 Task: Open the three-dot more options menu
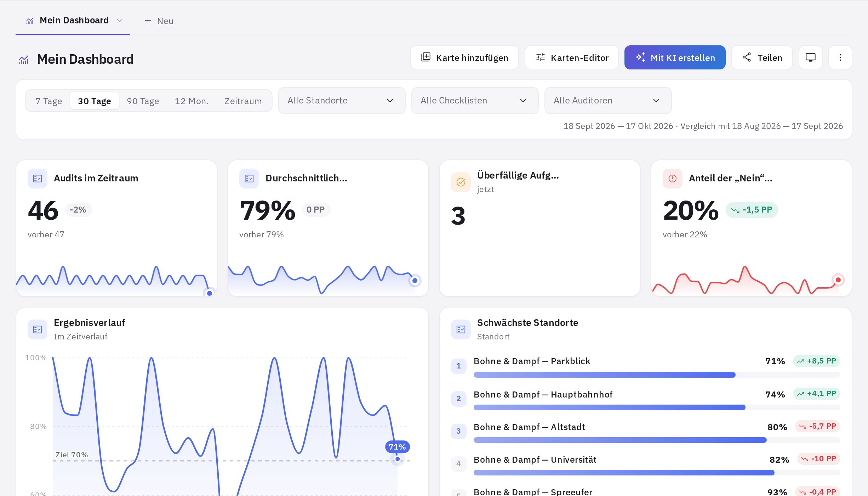tap(840, 57)
